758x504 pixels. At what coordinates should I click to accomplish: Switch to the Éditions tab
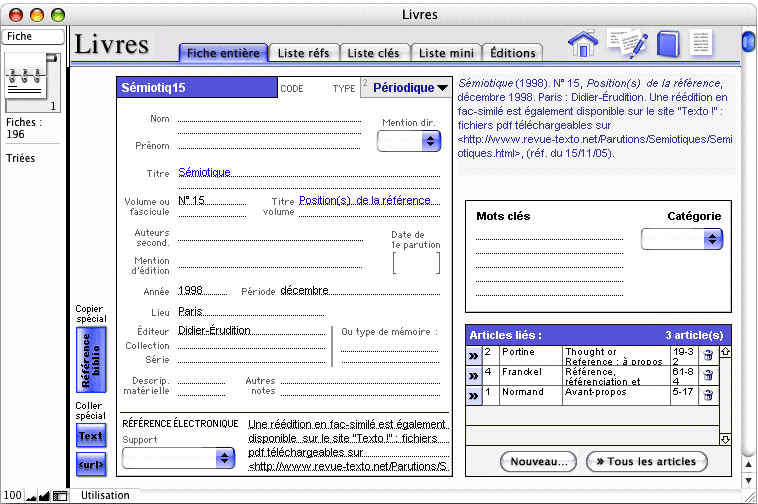[x=513, y=53]
